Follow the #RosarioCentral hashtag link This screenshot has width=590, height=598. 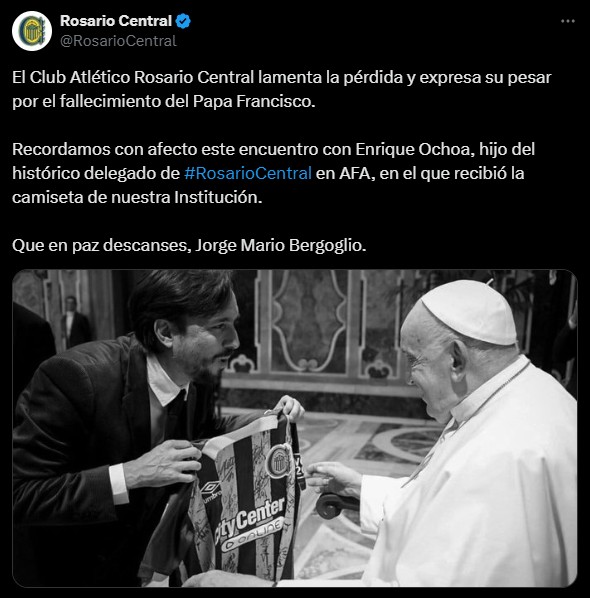click(x=248, y=173)
